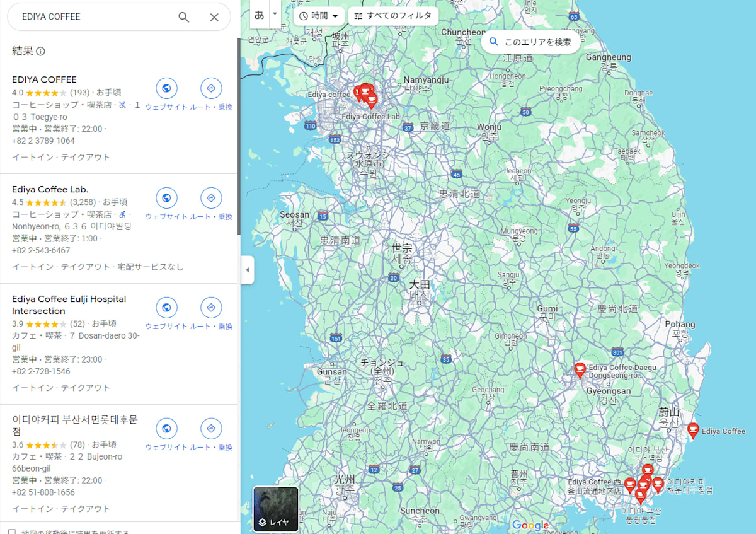
Task: Click the results panel scrollbar
Action: click(x=238, y=136)
